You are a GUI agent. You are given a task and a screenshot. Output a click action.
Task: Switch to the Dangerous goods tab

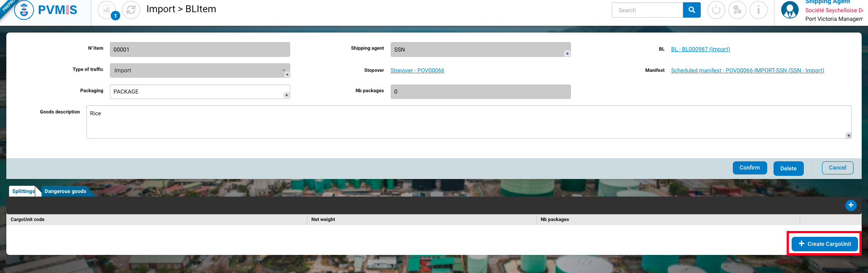[65, 191]
